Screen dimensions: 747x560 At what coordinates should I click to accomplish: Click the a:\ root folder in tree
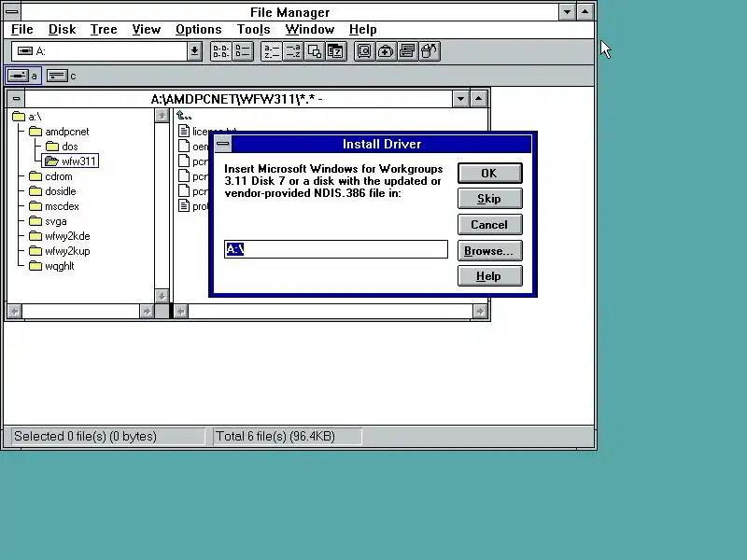27,116
